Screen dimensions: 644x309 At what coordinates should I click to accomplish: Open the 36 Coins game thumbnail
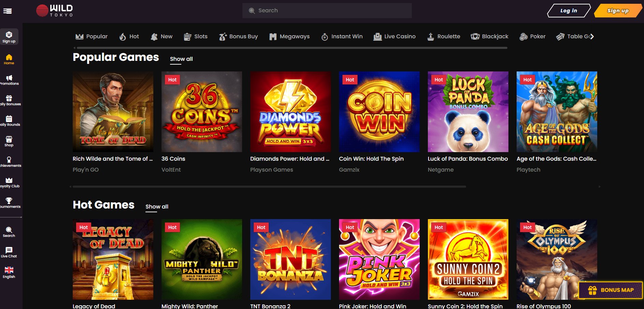(202, 112)
